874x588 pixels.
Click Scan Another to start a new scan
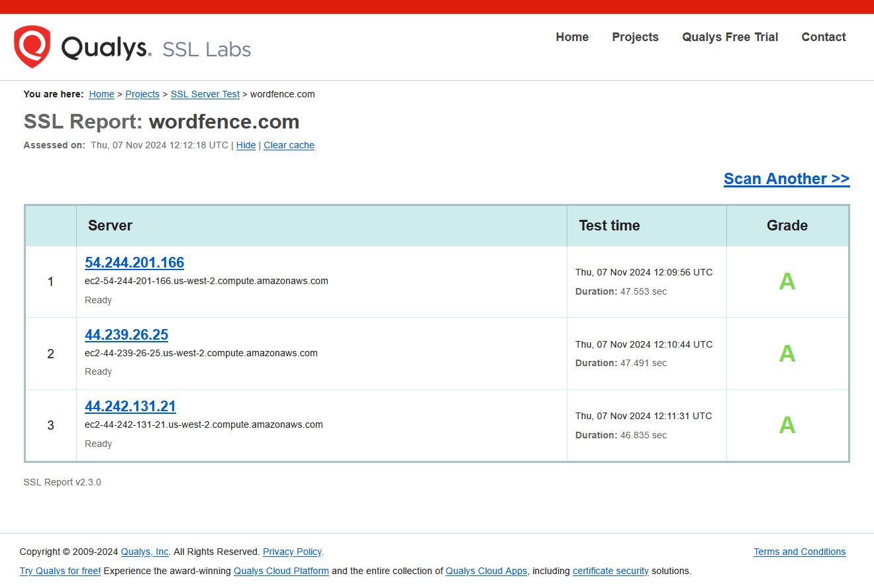[x=787, y=178]
